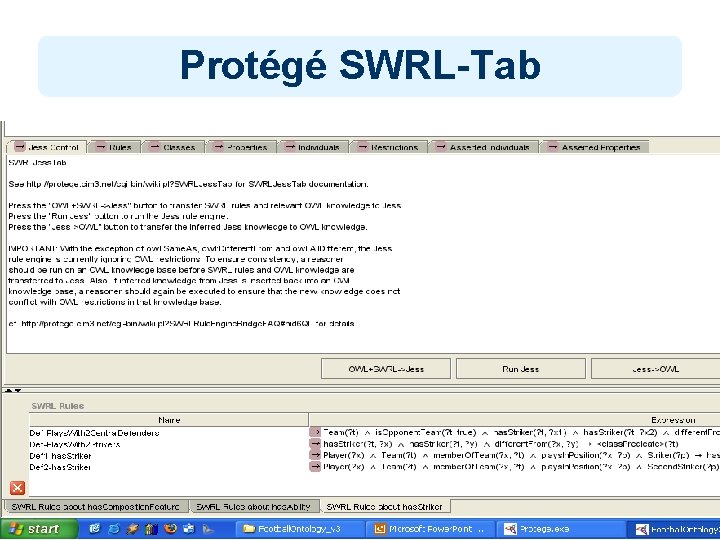Click arrow icon of Def-PlaysWith2Strikers rule
Screen dimensions: 720x540
[315, 444]
